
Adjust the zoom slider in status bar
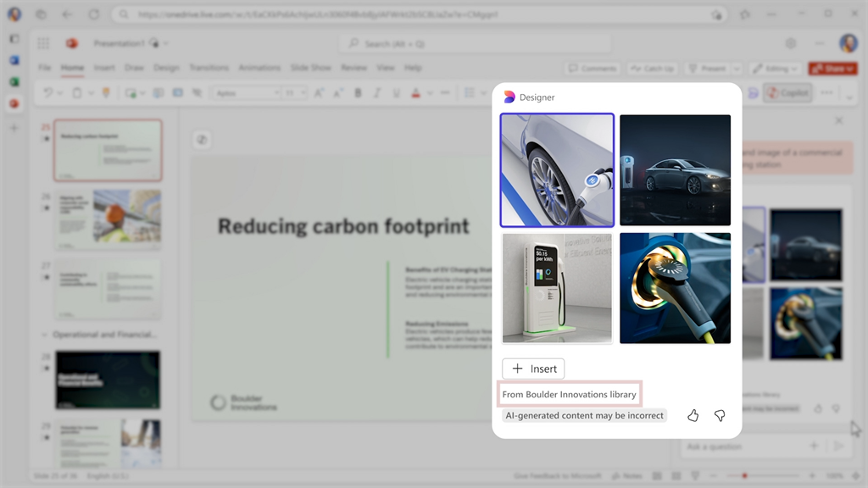[744, 476]
